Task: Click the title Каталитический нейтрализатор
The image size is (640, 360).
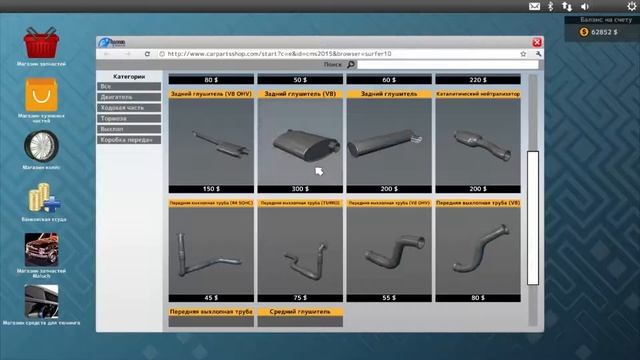Action: (478, 94)
